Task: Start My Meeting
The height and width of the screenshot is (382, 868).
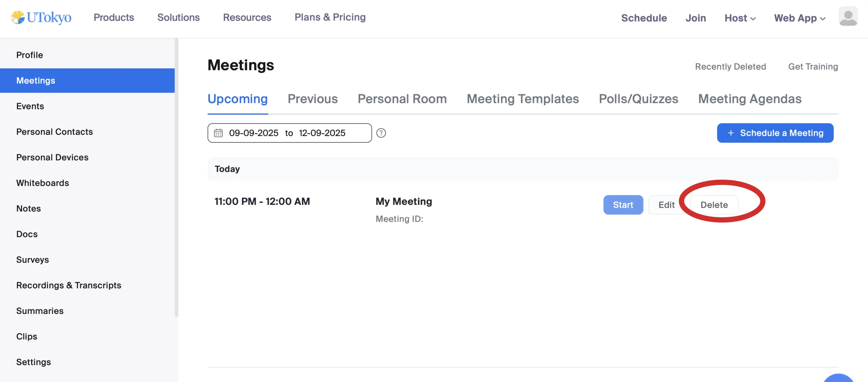Action: tap(623, 205)
